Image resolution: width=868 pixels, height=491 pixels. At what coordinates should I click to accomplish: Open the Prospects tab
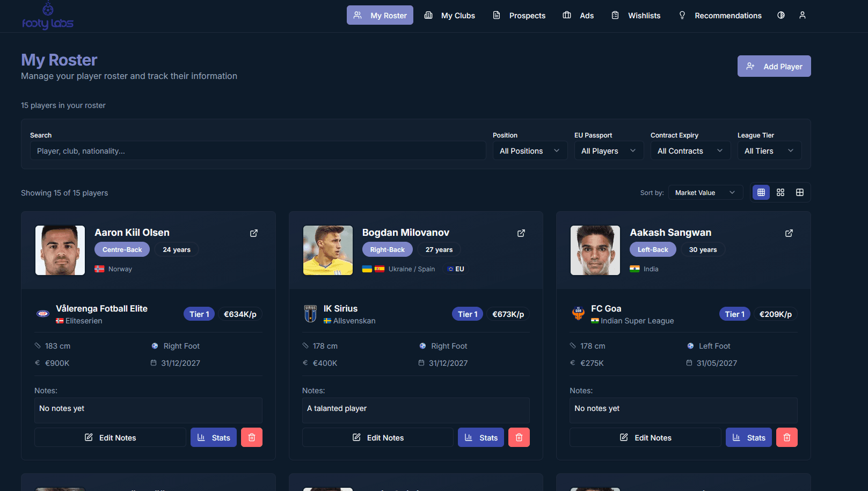(x=519, y=16)
